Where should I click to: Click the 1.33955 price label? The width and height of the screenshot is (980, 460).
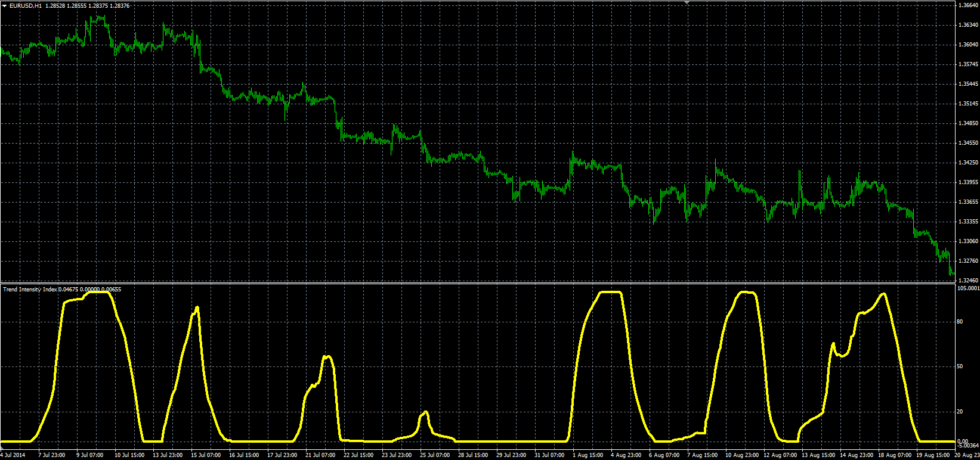tap(967, 182)
